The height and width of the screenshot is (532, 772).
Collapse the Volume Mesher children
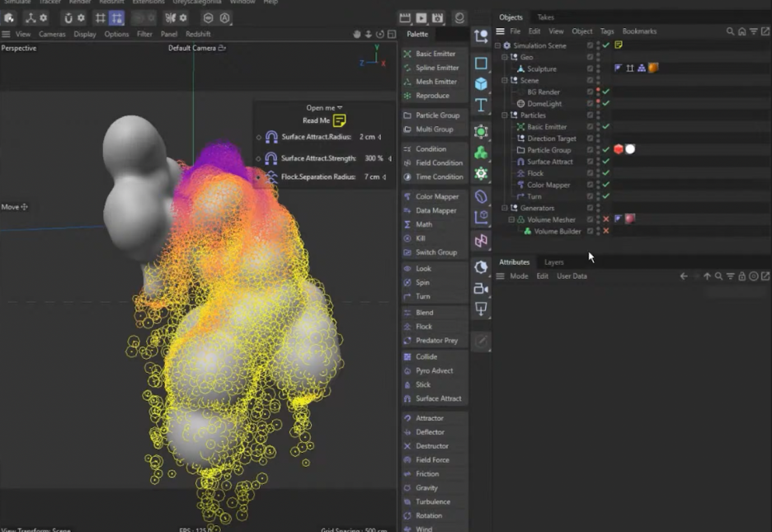(x=511, y=219)
